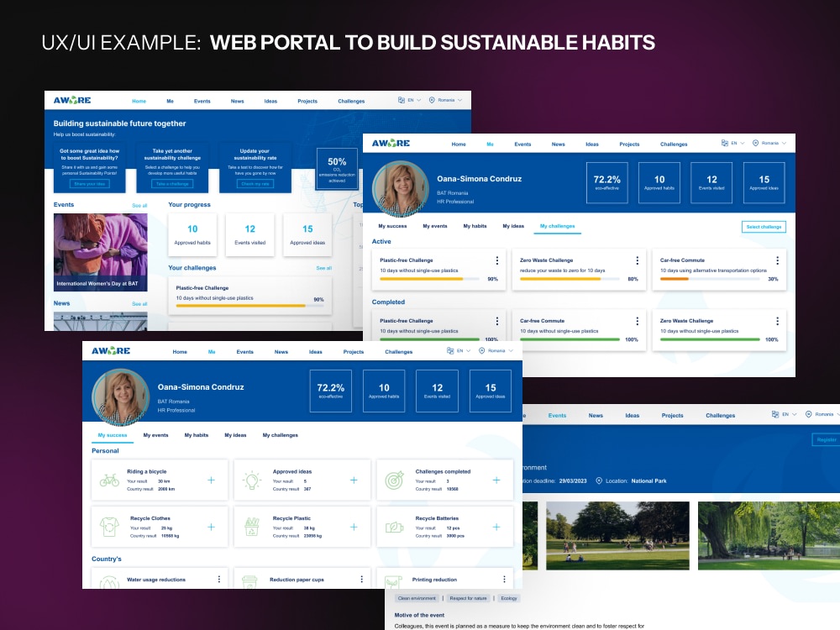The image size is (840, 630).
Task: Click the bicycle icon on Riding a bicycle card
Action: (109, 480)
